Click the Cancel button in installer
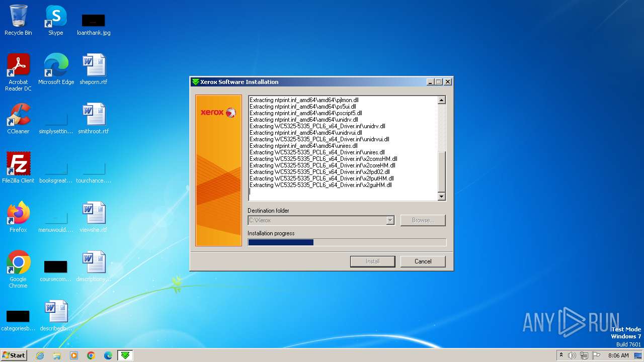Viewport: 644px width, 362px height. pos(423,261)
